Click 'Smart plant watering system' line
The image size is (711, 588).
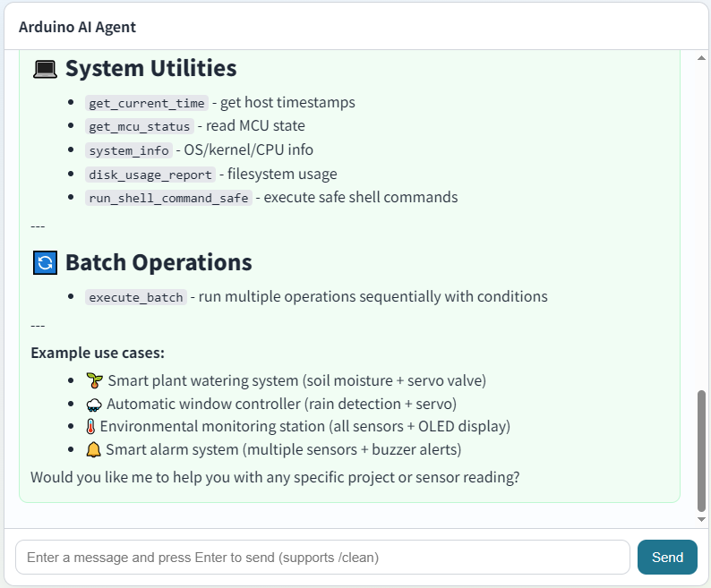pos(296,380)
